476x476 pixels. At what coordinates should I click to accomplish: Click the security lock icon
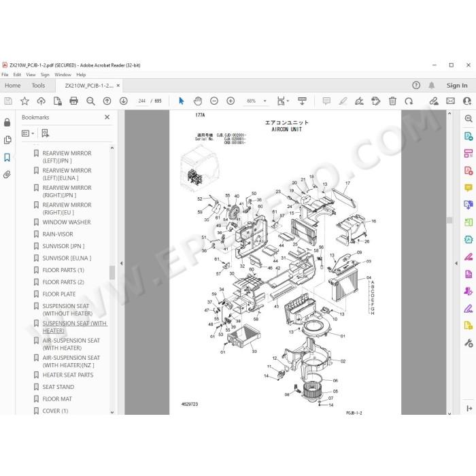(x=7, y=122)
